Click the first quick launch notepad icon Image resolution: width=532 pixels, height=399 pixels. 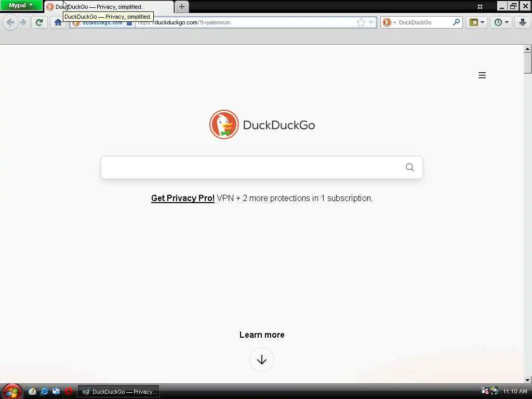32,391
